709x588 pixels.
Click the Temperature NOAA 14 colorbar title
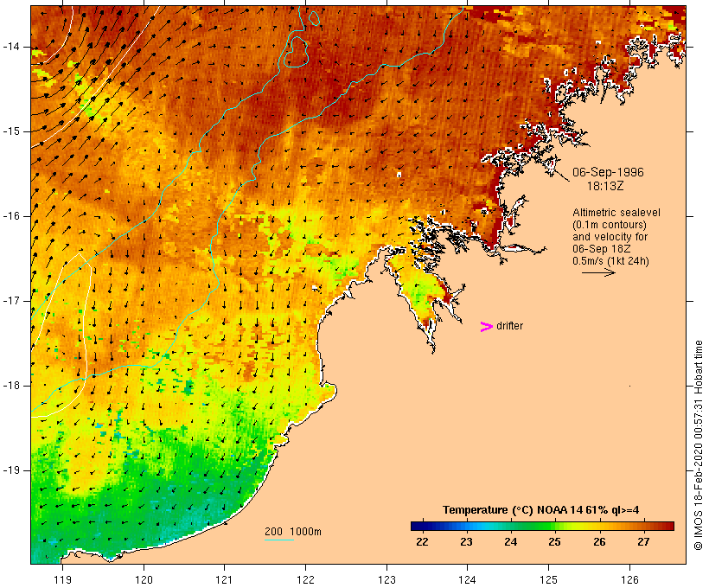click(540, 510)
